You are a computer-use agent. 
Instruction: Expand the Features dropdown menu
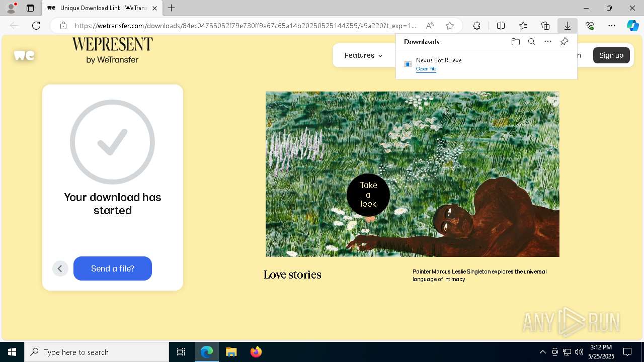pyautogui.click(x=363, y=55)
